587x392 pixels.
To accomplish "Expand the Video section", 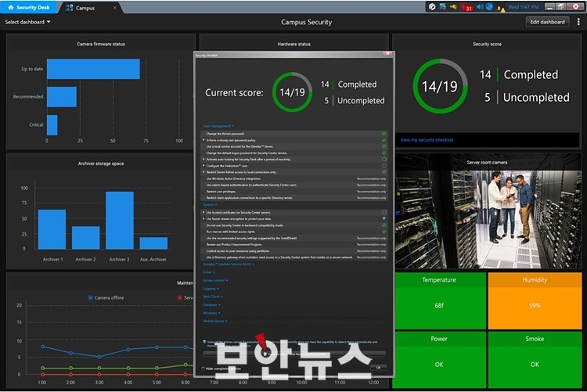I will (209, 272).
